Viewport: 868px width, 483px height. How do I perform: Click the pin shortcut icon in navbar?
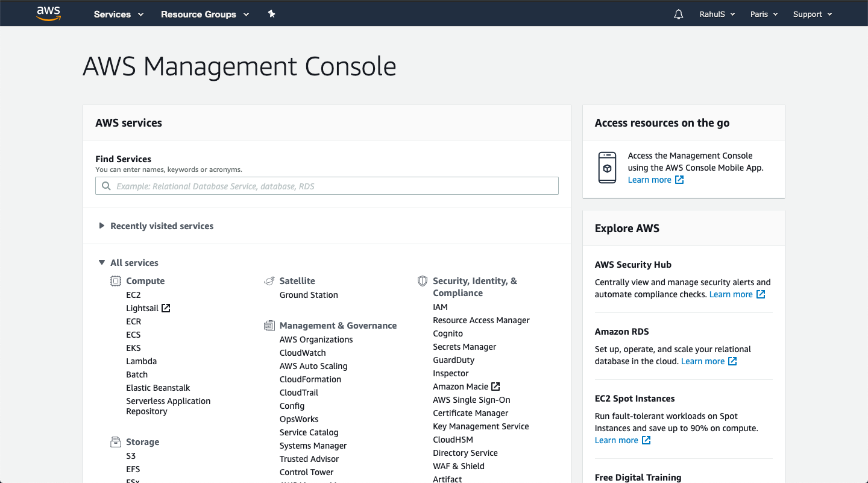[x=272, y=14]
